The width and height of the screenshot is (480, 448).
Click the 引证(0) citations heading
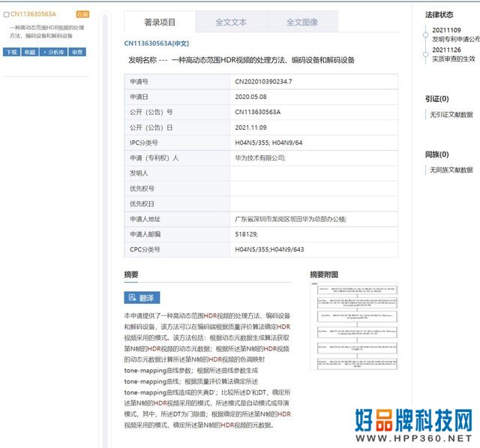[x=436, y=99]
